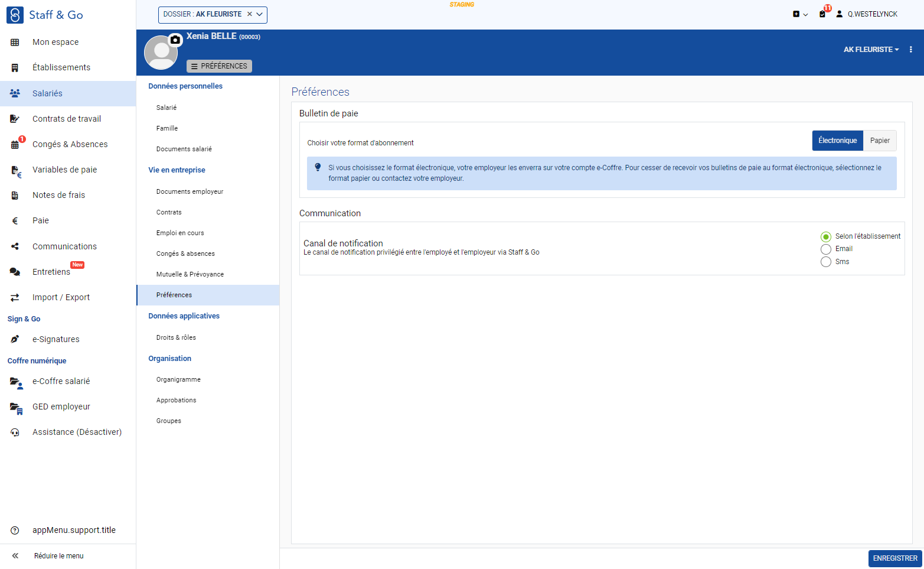Select Selon l'établissement notification channel
This screenshot has width=924, height=569.
pos(826,236)
